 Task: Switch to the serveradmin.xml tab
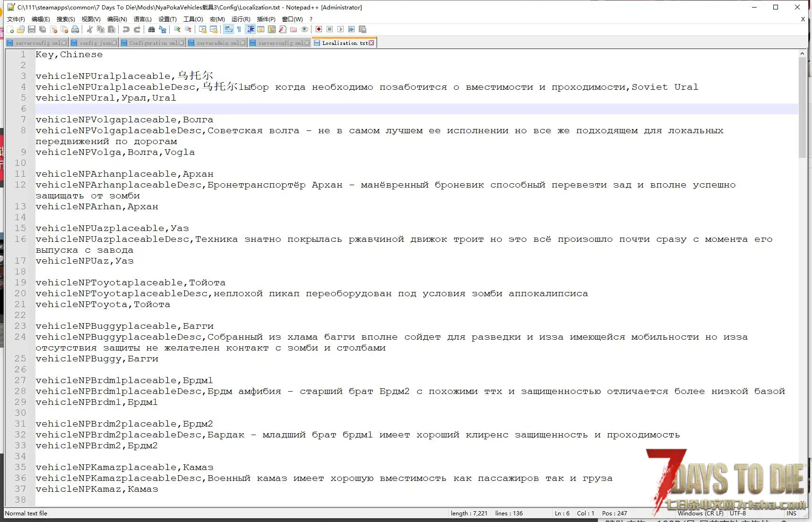point(217,43)
